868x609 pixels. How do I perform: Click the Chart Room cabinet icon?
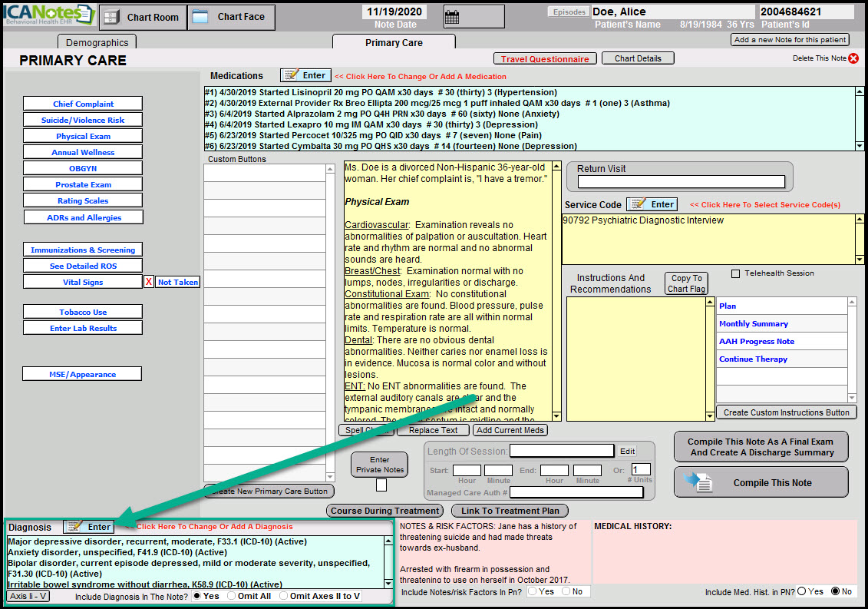[x=111, y=18]
